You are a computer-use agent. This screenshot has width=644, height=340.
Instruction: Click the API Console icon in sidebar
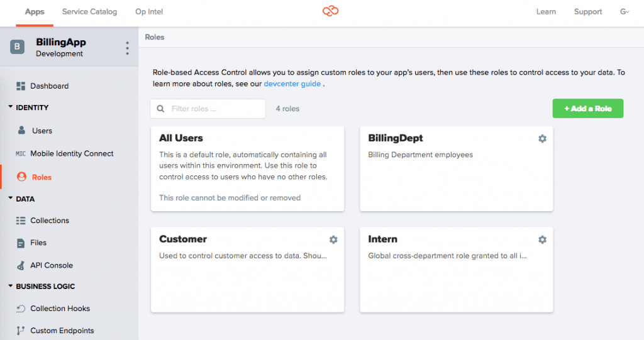(20, 265)
